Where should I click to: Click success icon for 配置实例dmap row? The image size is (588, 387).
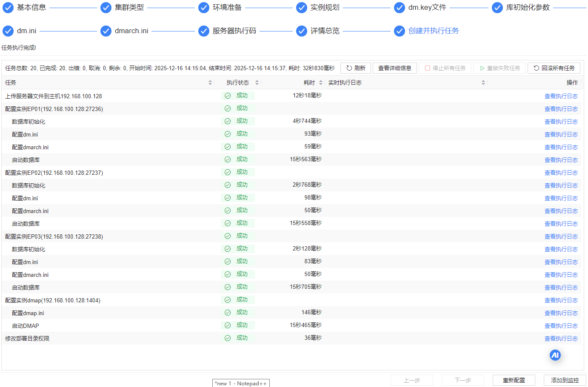[x=228, y=300]
